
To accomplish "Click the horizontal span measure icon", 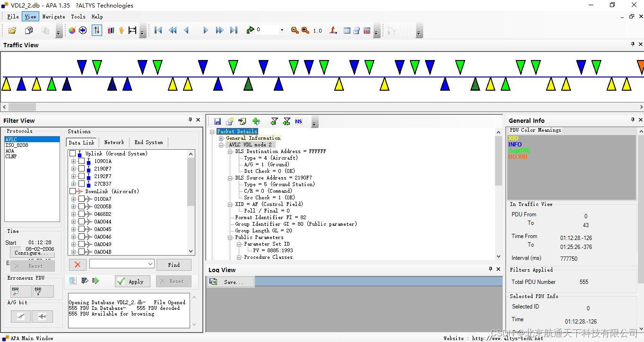I will tap(132, 30).
